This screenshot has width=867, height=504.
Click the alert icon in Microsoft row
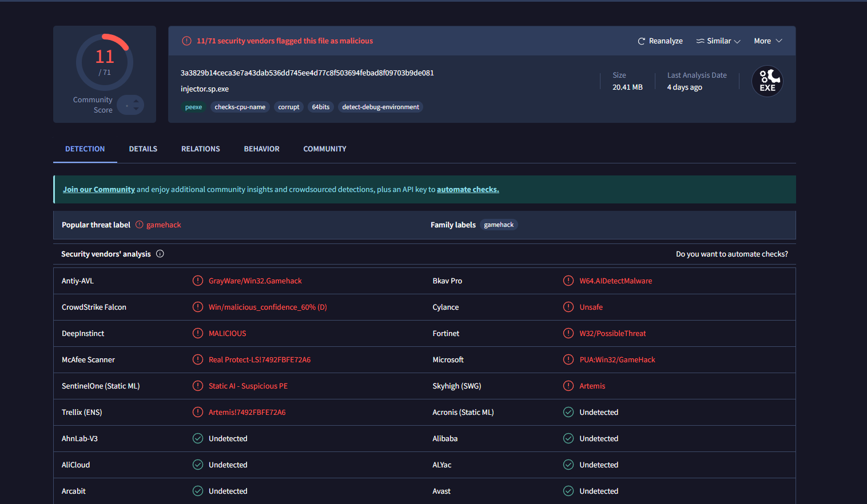568,359
